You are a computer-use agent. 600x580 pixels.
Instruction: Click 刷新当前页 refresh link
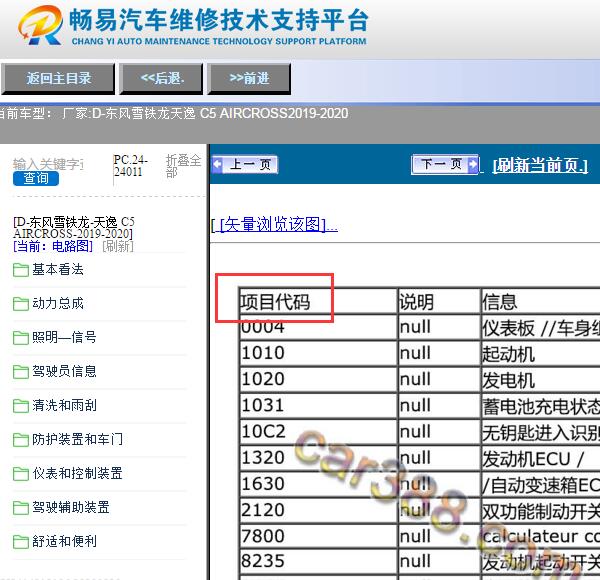coord(540,166)
